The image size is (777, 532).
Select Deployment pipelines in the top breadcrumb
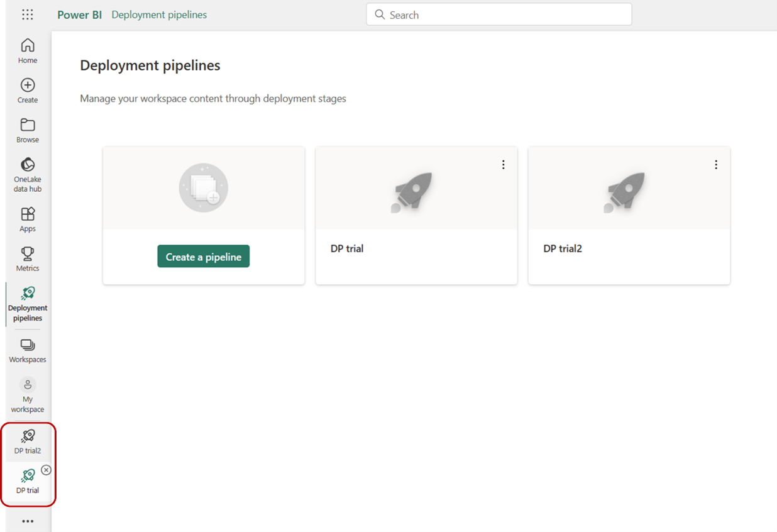click(158, 14)
